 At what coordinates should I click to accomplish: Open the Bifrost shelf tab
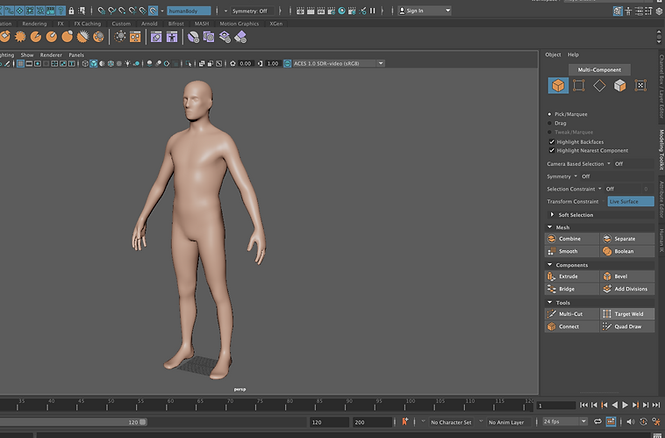[176, 24]
